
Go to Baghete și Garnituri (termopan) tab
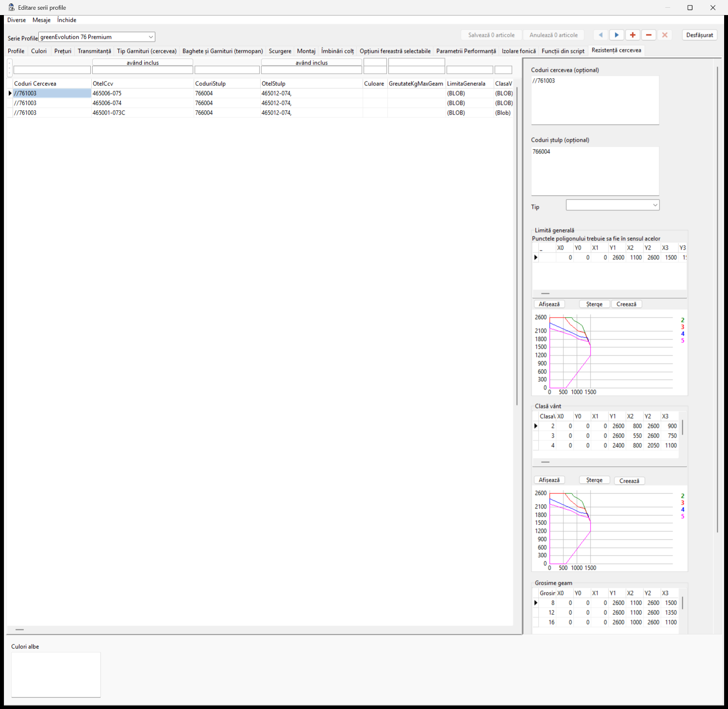223,51
